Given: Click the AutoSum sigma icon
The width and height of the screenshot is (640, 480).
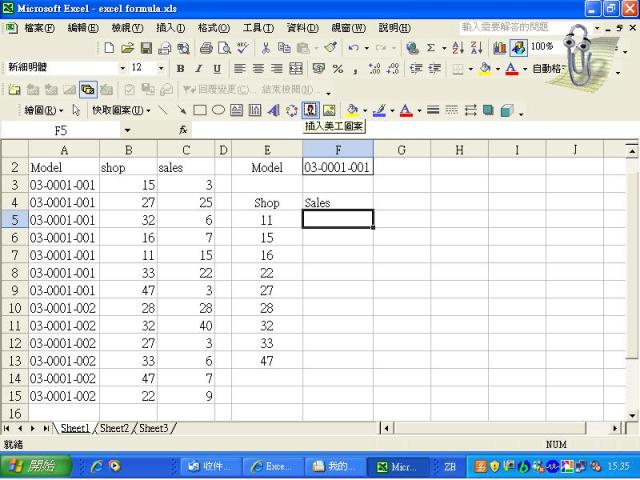Looking at the screenshot, I should [431, 48].
